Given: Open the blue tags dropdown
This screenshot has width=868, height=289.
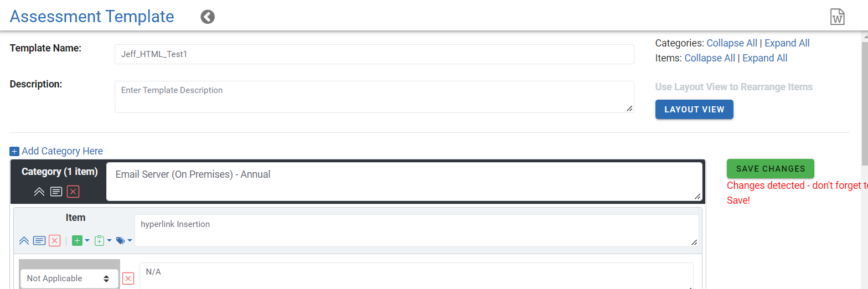Looking at the screenshot, I should click(x=124, y=241).
